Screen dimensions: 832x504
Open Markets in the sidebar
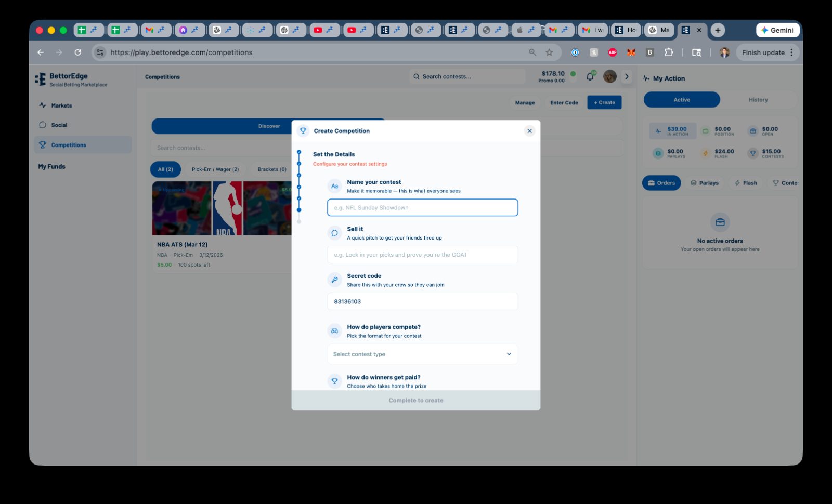coord(61,105)
